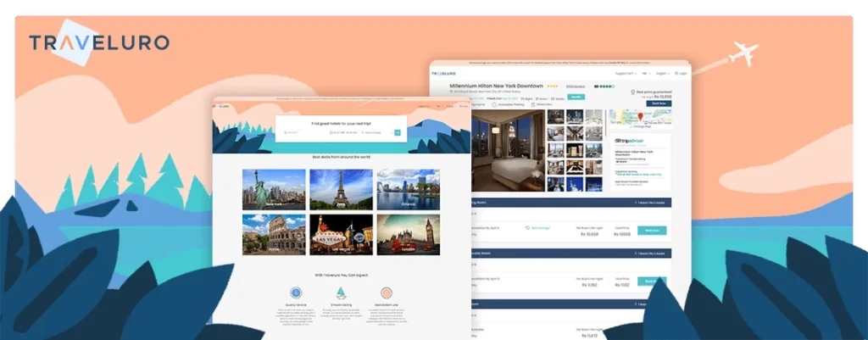Click the Best Bottom Line circle icon
This screenshot has height=340, width=868.
(x=387, y=293)
